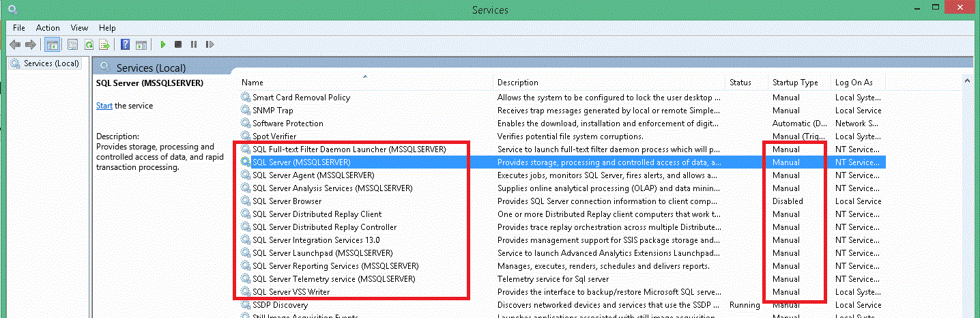Click description 'Executes jobs, monitors SQL Server...'

[x=609, y=175]
